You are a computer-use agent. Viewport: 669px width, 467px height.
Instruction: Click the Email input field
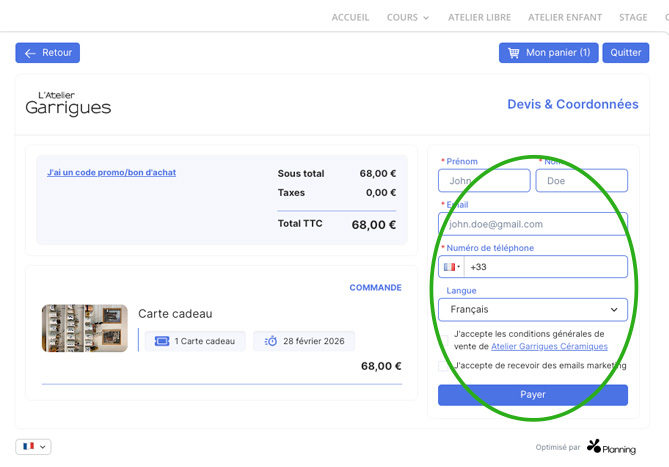532,224
